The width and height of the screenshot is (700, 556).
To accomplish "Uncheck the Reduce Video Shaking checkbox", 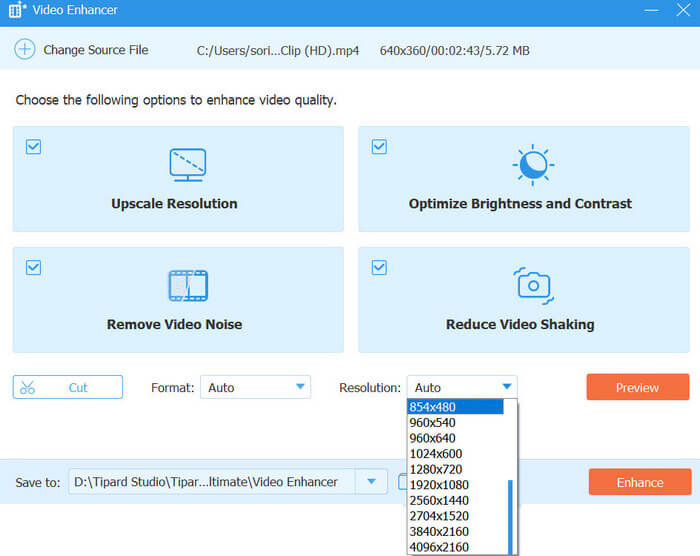I will [x=379, y=268].
